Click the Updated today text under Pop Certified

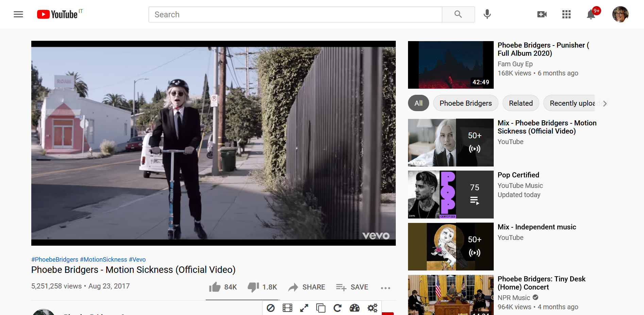(519, 195)
